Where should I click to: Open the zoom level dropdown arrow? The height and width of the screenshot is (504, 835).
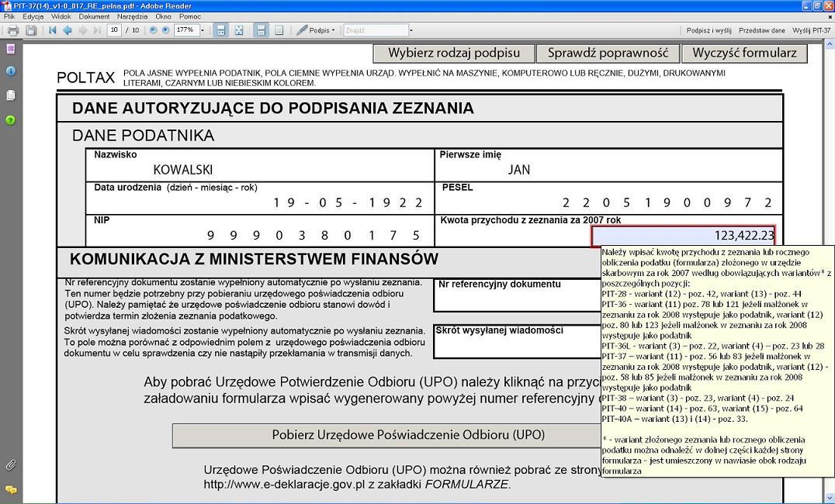tap(203, 30)
